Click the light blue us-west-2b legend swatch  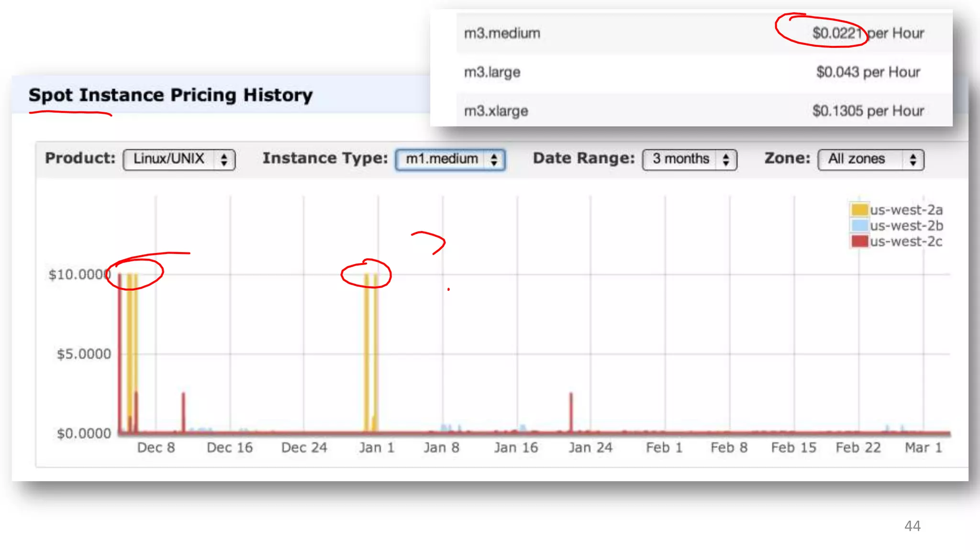pyautogui.click(x=859, y=225)
